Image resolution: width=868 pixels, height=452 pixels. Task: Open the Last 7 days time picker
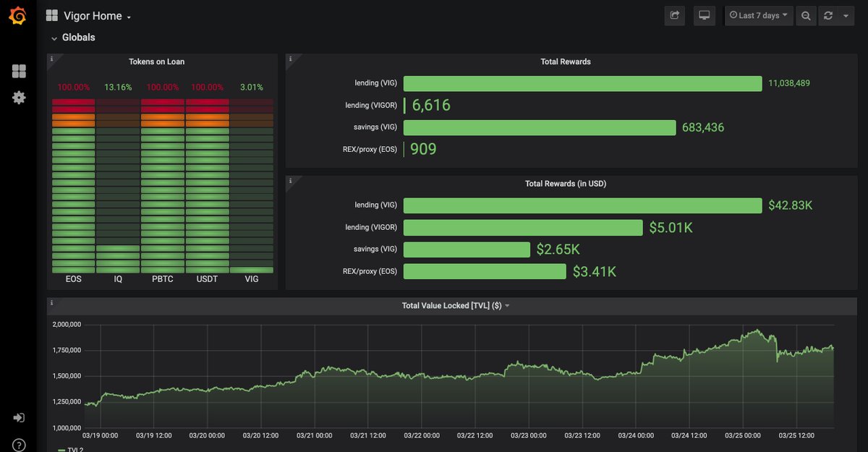click(x=759, y=15)
